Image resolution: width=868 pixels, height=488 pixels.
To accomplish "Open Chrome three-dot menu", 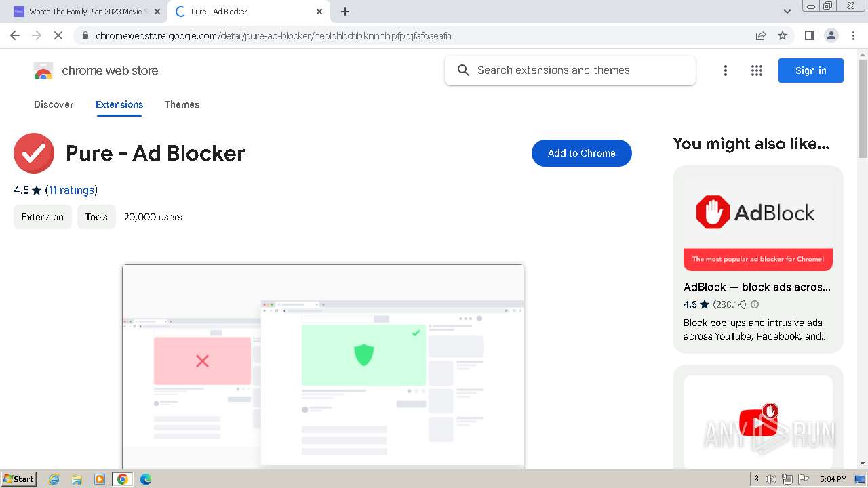I will (x=853, y=35).
